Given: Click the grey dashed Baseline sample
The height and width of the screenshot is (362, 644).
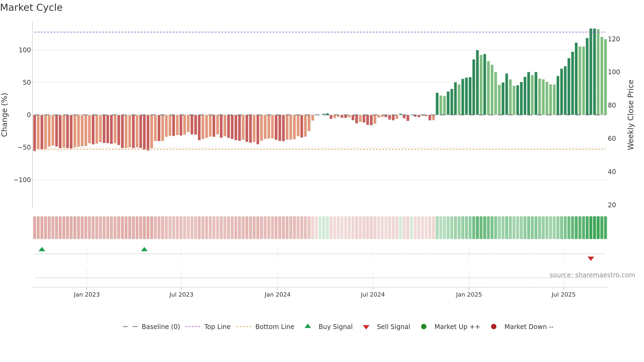Looking at the screenshot, I should [x=130, y=327].
